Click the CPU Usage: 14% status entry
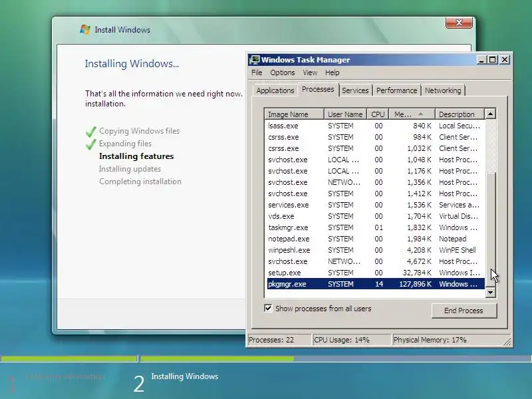 352,340
